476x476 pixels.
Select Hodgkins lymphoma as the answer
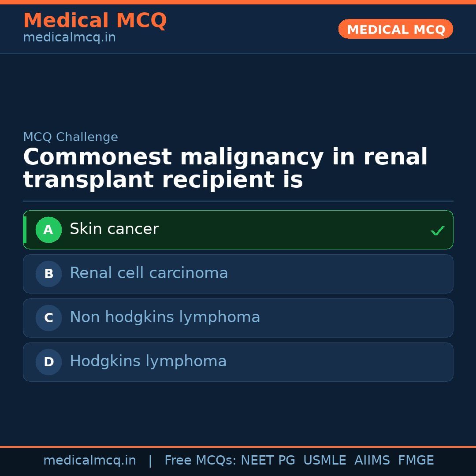coord(238,362)
